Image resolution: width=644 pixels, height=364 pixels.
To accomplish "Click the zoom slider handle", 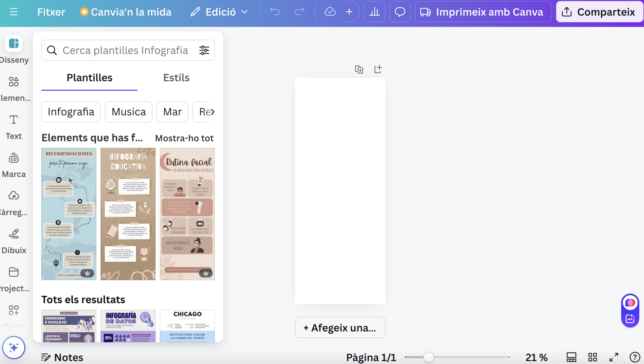I will coord(428,357).
